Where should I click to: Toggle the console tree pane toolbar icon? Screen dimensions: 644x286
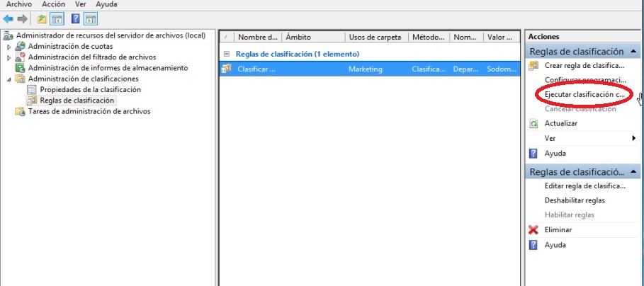[x=57, y=18]
